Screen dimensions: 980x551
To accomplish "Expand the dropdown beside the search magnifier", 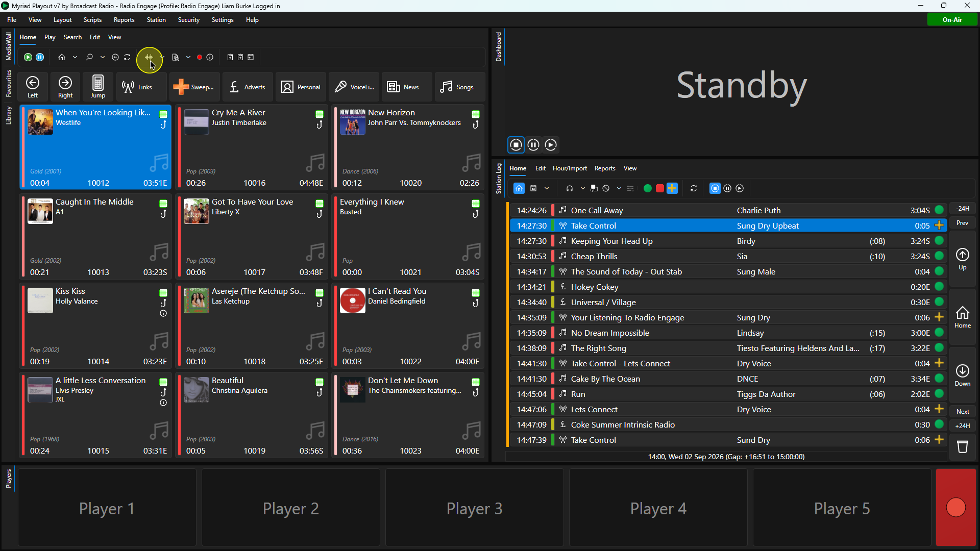I will pyautogui.click(x=103, y=57).
